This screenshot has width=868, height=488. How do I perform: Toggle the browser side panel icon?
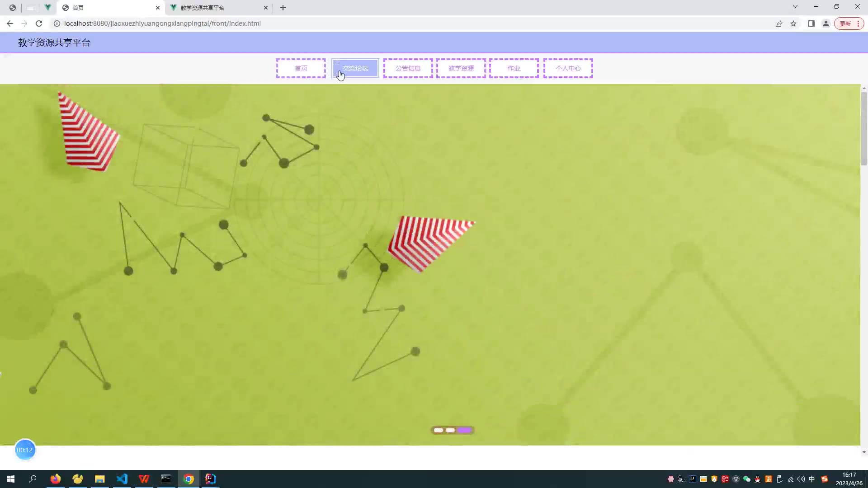pyautogui.click(x=811, y=23)
